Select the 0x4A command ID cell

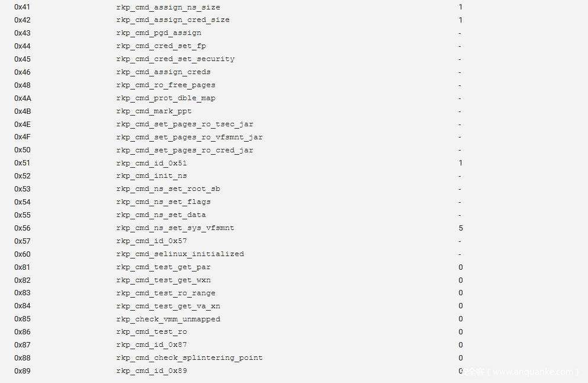click(23, 98)
